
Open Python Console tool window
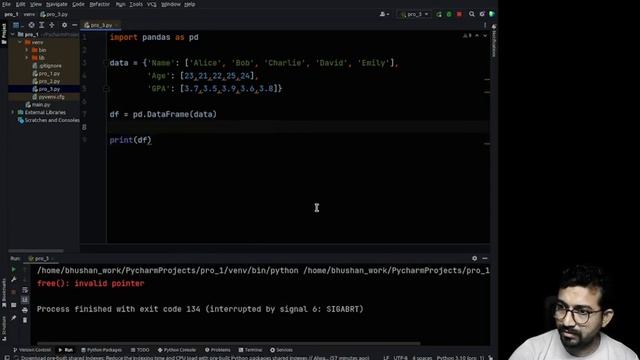point(177,350)
